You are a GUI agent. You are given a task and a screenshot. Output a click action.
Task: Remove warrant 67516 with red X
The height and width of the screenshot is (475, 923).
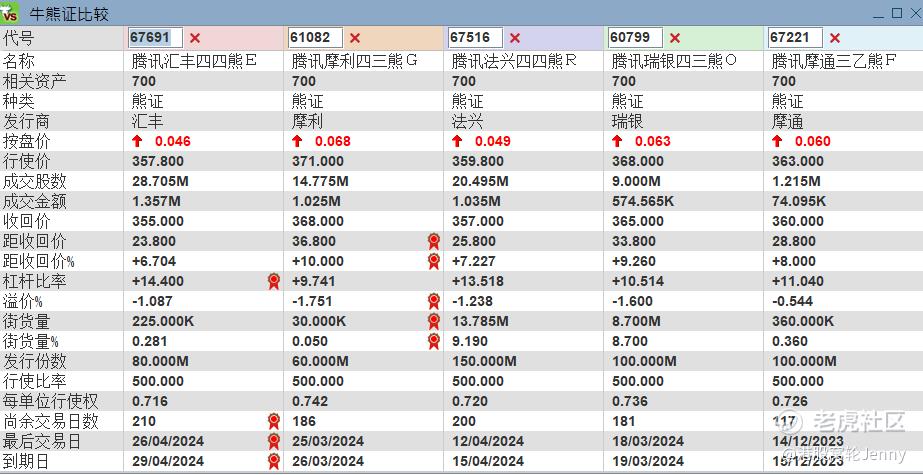[515, 38]
